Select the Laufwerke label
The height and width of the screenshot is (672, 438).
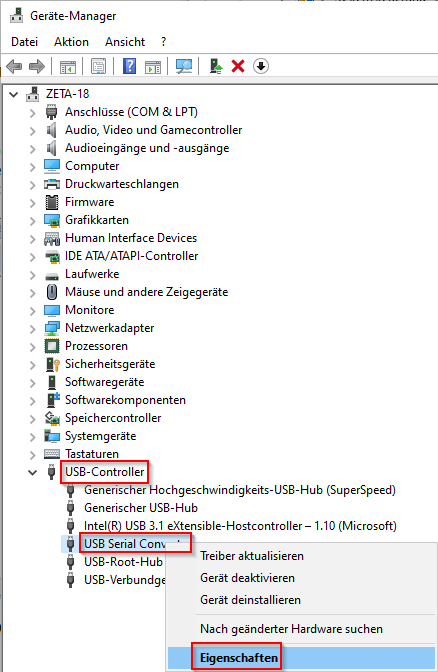pyautogui.click(x=92, y=274)
